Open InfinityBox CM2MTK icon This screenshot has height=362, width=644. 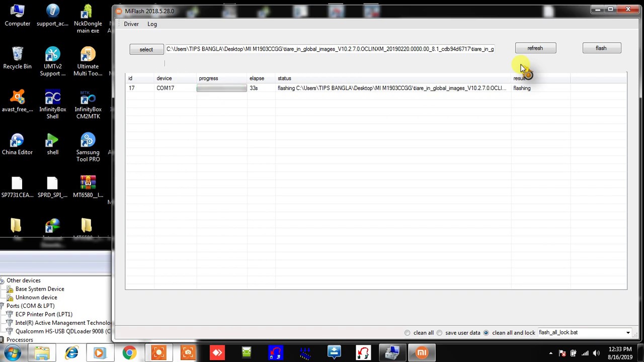coord(88,105)
